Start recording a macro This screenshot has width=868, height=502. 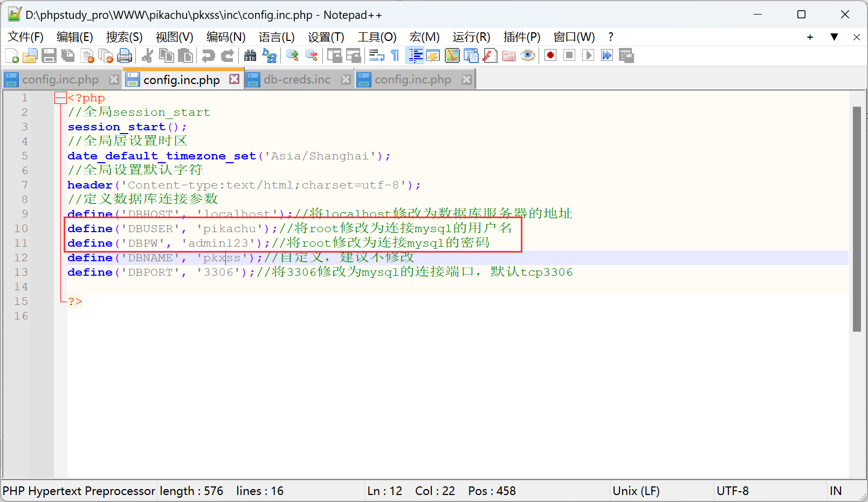(550, 55)
